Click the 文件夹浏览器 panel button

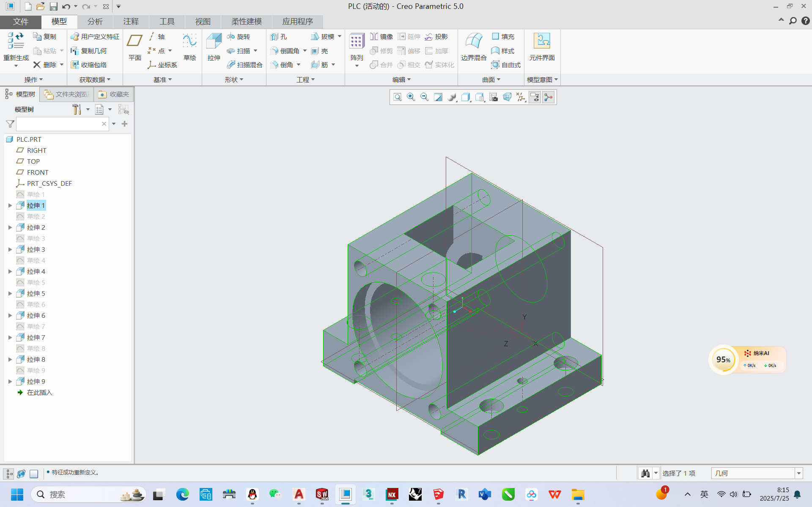(x=66, y=94)
